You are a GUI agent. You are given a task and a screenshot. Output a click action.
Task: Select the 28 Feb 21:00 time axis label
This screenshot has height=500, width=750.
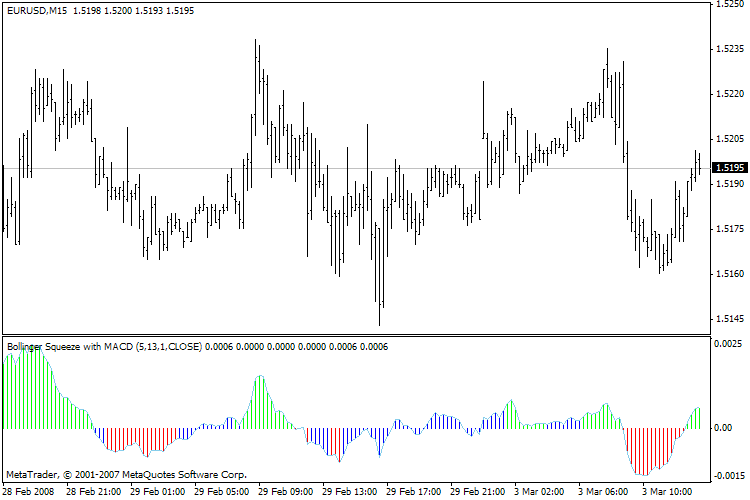(x=93, y=492)
